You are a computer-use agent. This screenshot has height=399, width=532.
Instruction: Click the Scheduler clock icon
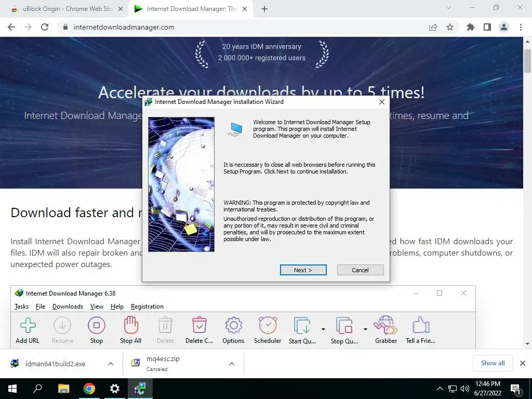[x=268, y=325]
